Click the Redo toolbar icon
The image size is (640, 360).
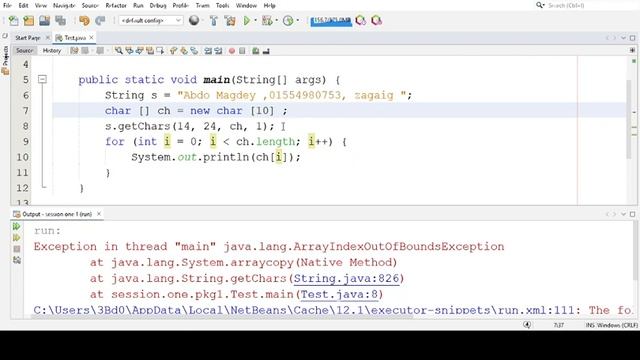[x=100, y=20]
